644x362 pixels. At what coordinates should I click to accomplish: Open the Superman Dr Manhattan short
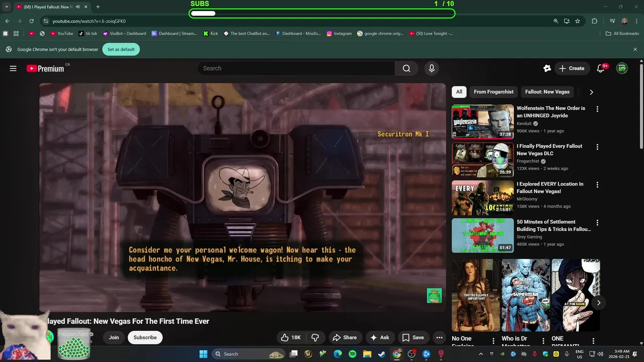[526, 295]
